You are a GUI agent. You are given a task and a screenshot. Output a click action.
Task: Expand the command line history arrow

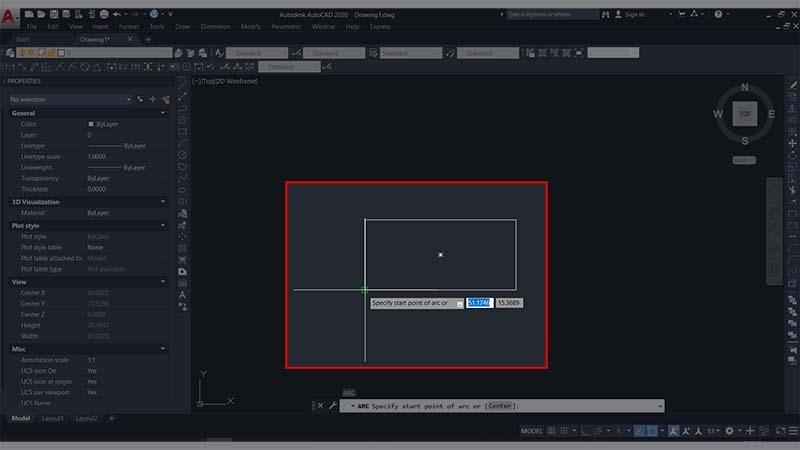(x=660, y=406)
